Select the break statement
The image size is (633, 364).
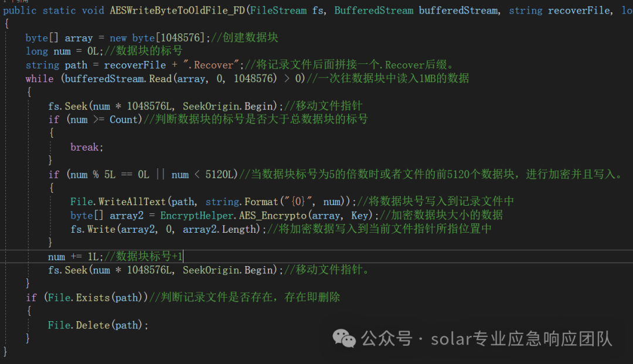pos(84,147)
